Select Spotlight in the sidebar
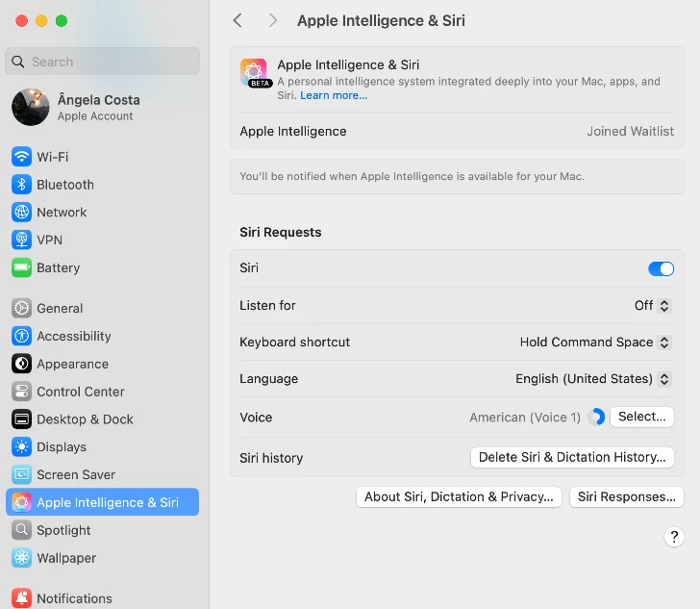 (x=102, y=530)
